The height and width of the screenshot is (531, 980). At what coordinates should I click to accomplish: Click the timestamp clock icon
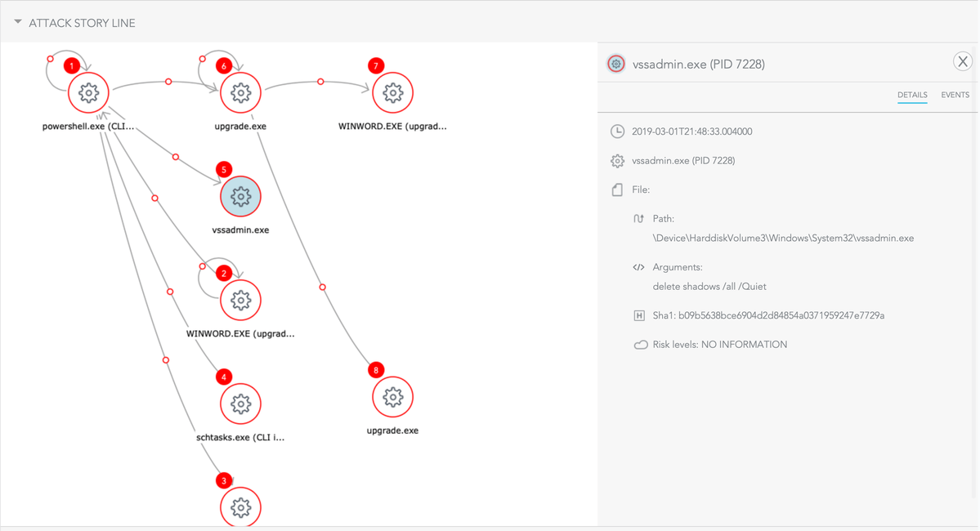pyautogui.click(x=618, y=132)
